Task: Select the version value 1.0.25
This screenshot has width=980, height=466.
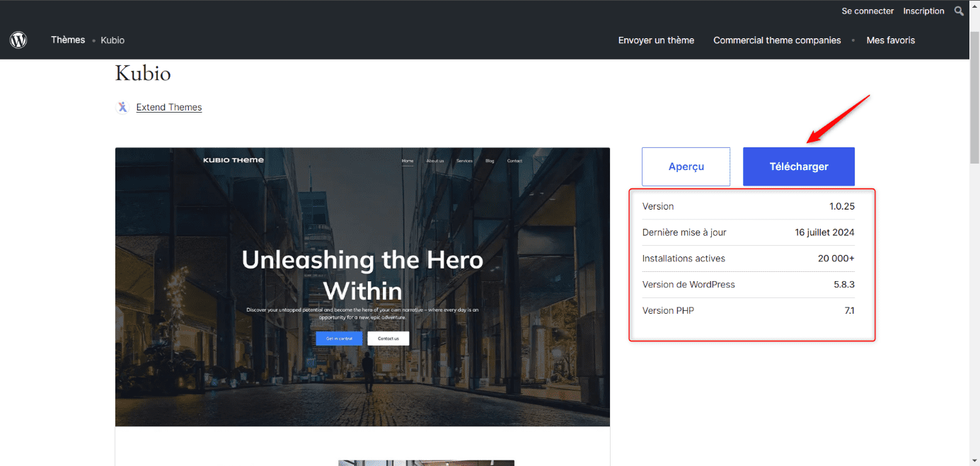Action: tap(842, 207)
